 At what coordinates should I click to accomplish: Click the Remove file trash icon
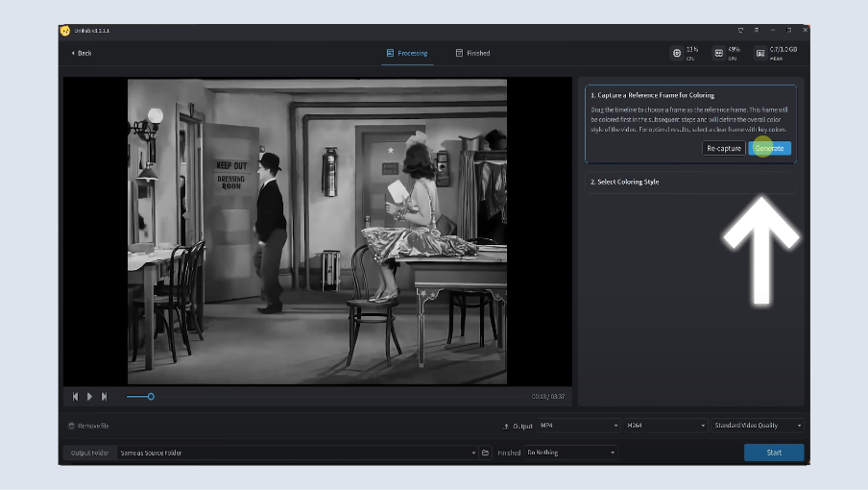coord(71,426)
